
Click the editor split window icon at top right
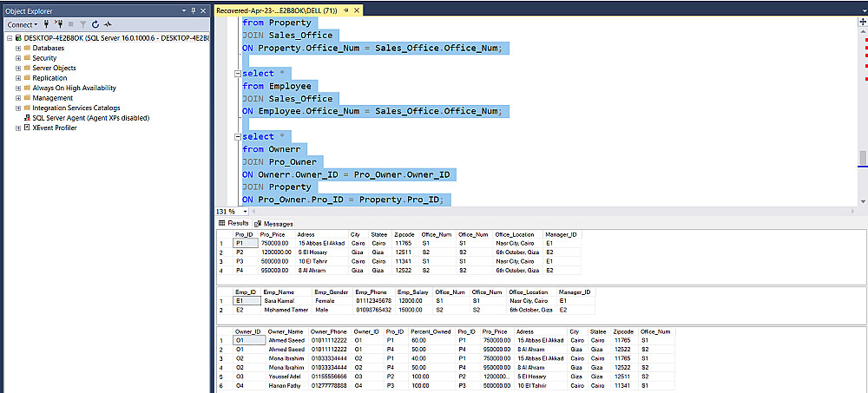tap(863, 21)
